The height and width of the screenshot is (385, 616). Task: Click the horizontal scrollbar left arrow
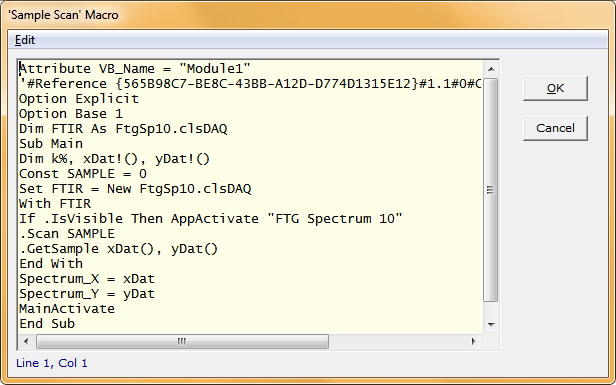coord(26,341)
